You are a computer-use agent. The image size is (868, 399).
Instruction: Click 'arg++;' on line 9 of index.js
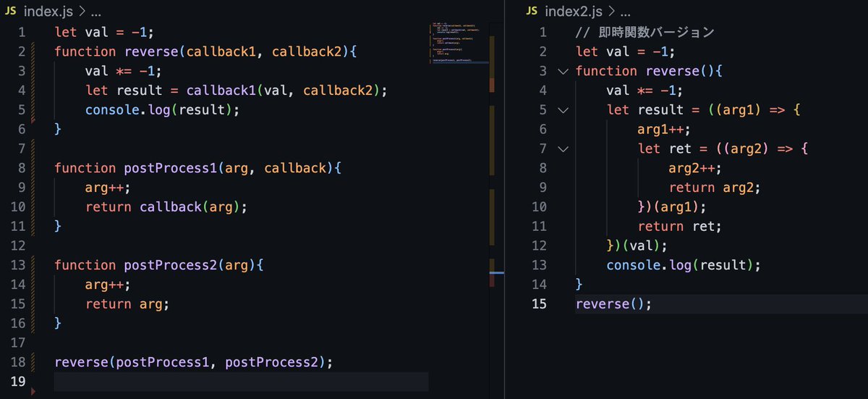point(109,188)
